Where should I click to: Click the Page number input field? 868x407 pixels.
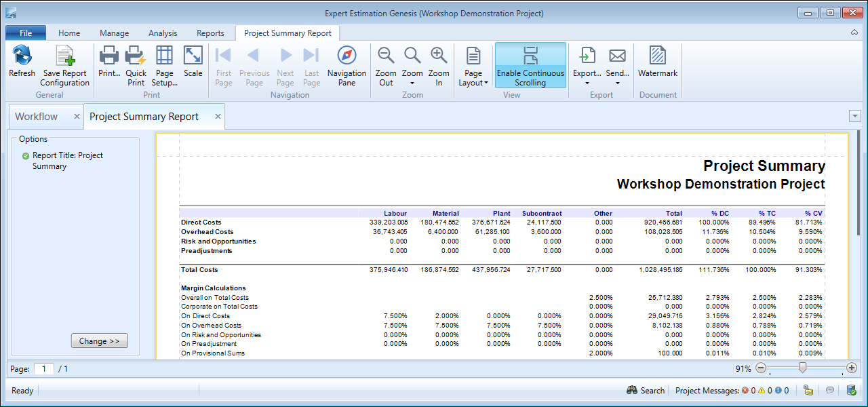(44, 369)
